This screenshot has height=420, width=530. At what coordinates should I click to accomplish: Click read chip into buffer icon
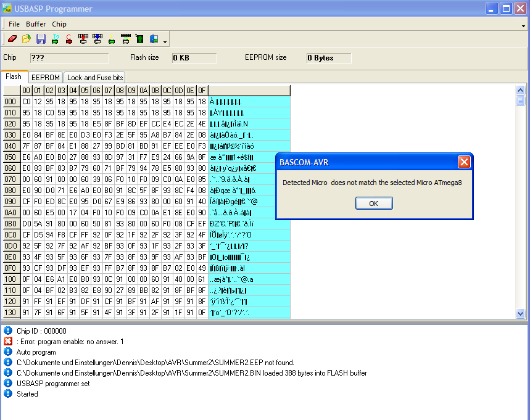point(97,39)
